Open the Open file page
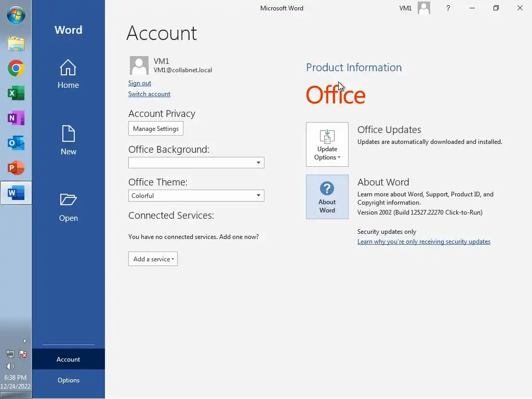This screenshot has height=399, width=532. pos(68,207)
